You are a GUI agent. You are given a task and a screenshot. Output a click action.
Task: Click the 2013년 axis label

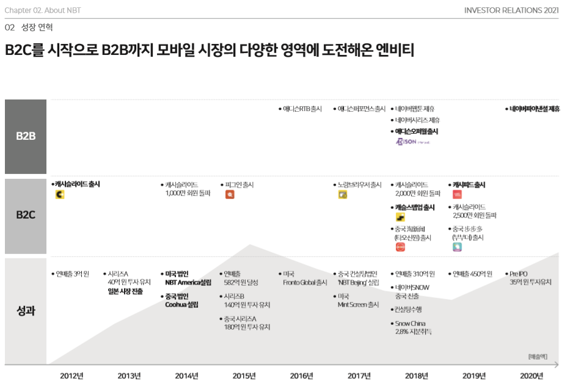coord(129,376)
